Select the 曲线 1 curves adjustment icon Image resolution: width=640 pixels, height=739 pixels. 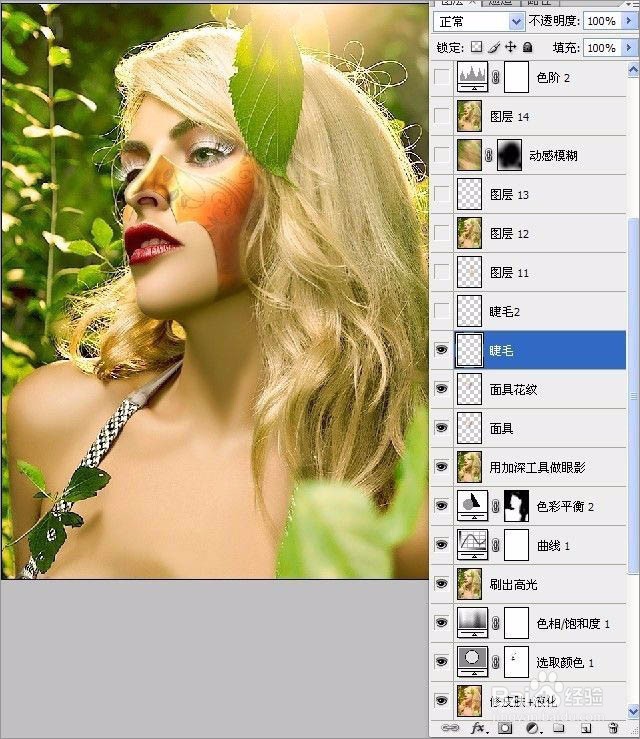pyautogui.click(x=472, y=545)
